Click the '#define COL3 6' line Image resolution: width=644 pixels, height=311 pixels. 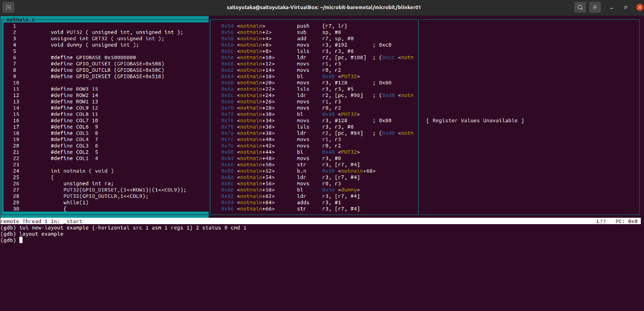(75, 145)
